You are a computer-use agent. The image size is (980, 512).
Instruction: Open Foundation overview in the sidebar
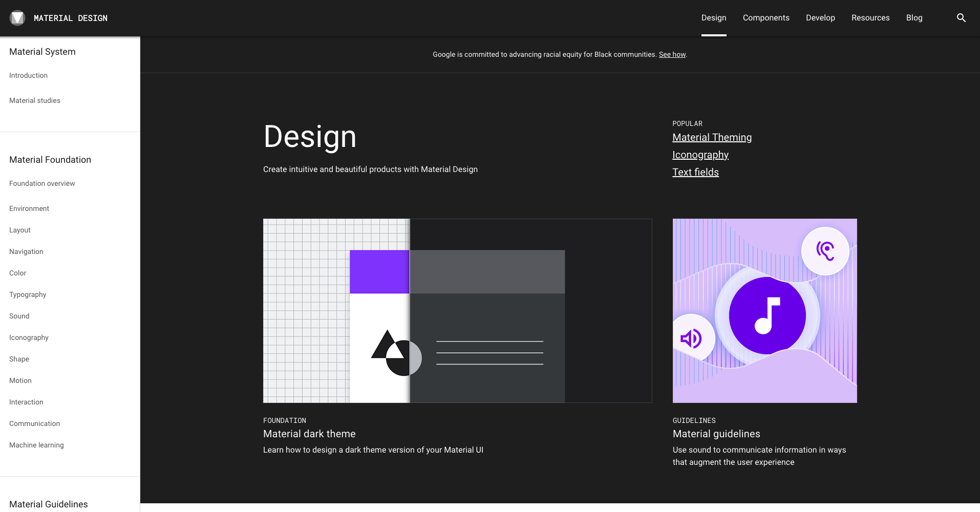tap(42, 183)
